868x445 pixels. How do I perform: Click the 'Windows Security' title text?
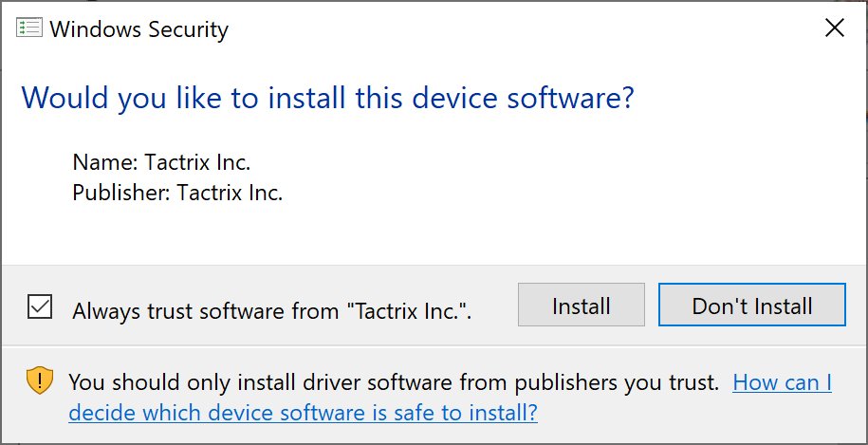(139, 28)
